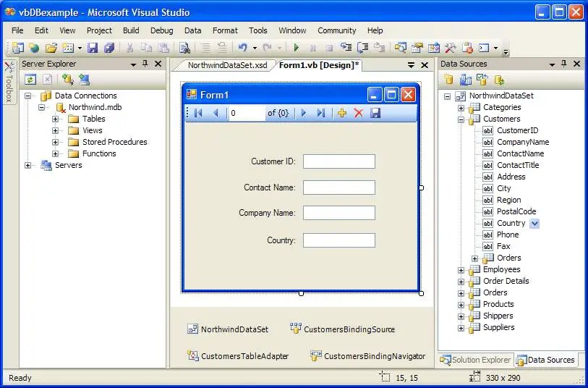Open Server Explorer window position dropdown arrow

pyautogui.click(x=133, y=64)
